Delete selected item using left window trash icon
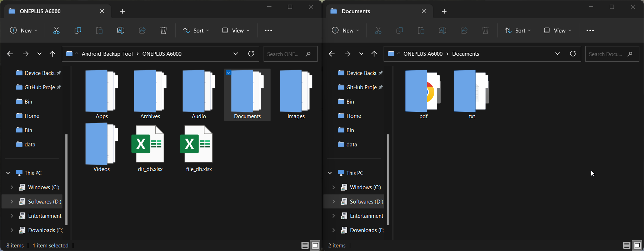Screen dimensions: 644x251 click(x=164, y=31)
